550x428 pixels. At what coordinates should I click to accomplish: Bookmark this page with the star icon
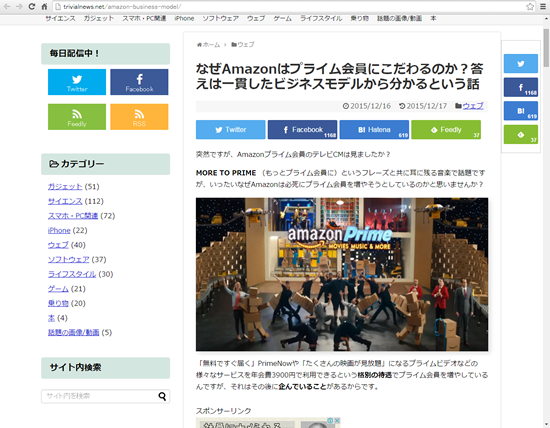tap(530, 6)
